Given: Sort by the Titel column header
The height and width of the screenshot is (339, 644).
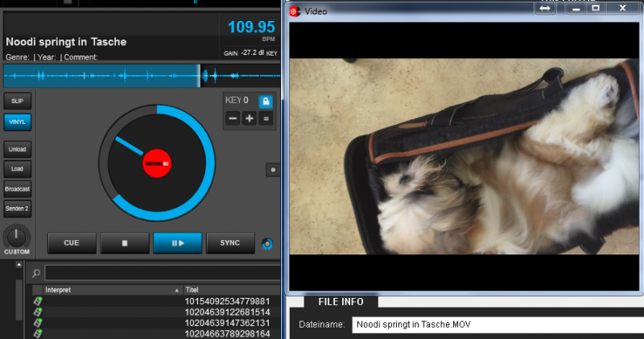Looking at the screenshot, I should point(232,290).
